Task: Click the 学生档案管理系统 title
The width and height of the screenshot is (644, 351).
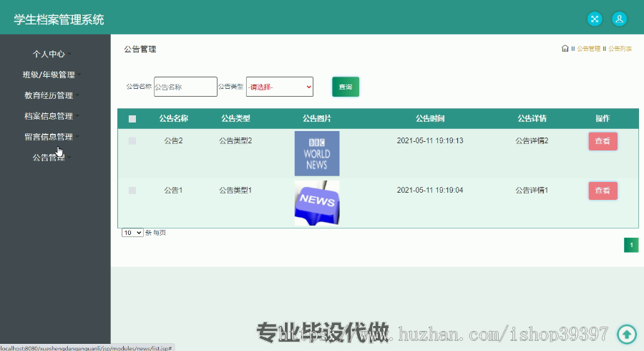Action: 59,19
